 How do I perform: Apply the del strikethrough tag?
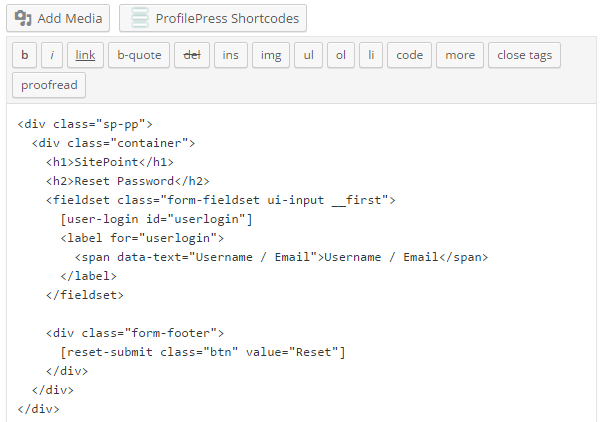point(192,55)
